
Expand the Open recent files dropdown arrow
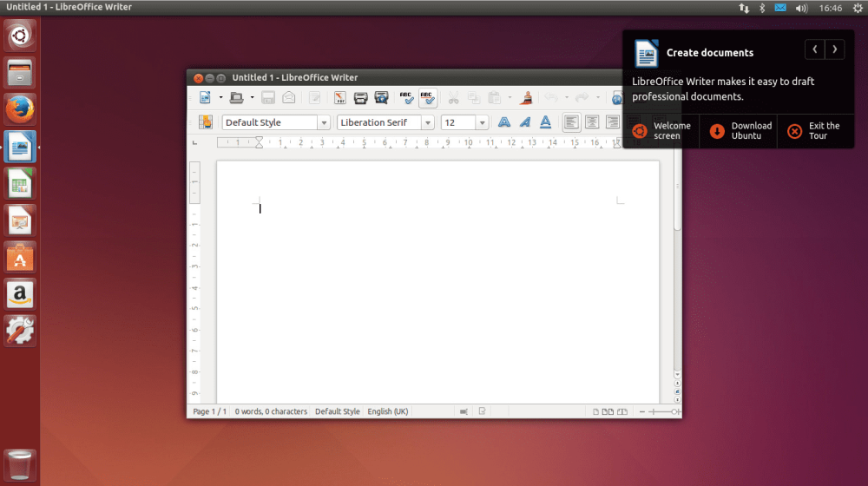pyautogui.click(x=252, y=98)
